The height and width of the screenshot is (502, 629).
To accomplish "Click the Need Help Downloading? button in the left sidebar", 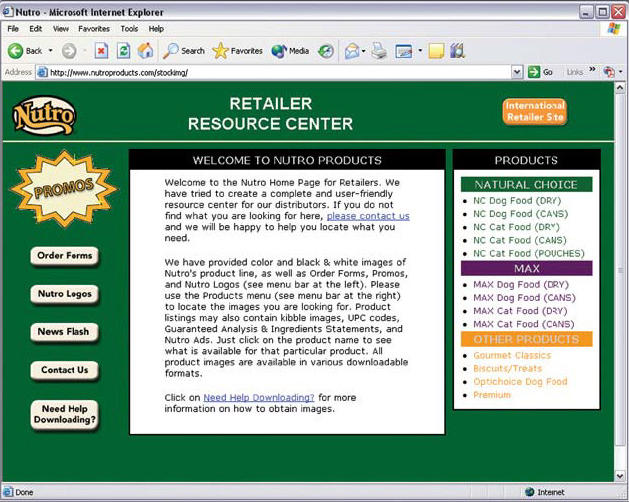I will point(65,414).
